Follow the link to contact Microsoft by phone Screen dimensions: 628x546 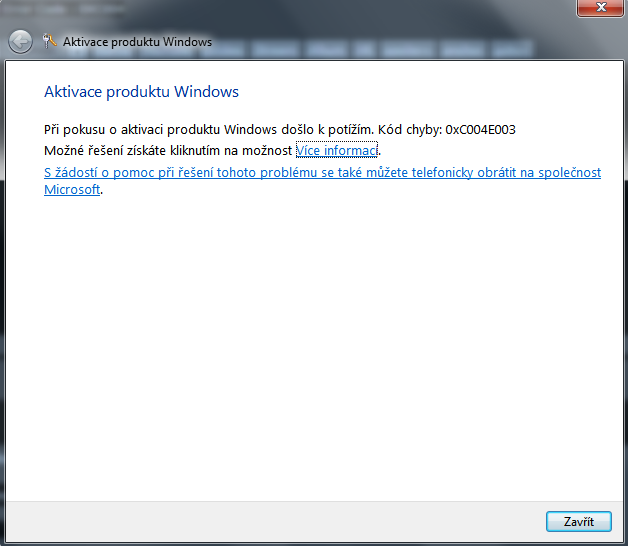322,181
